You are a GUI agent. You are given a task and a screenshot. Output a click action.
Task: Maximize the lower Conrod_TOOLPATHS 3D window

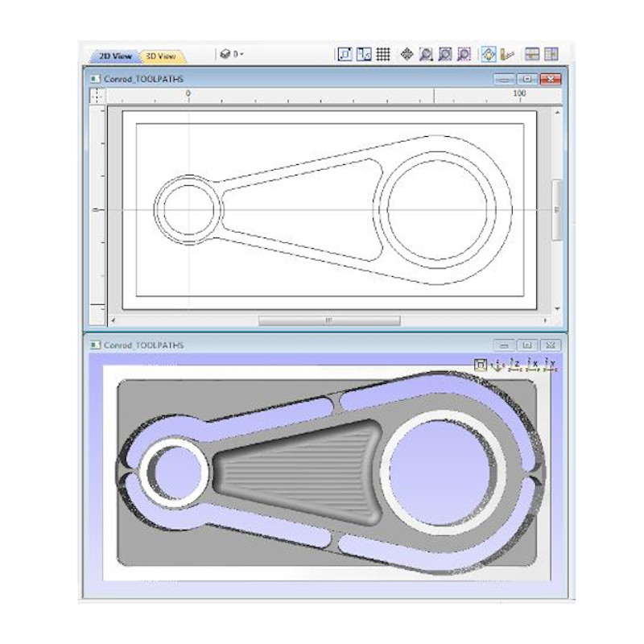click(527, 345)
